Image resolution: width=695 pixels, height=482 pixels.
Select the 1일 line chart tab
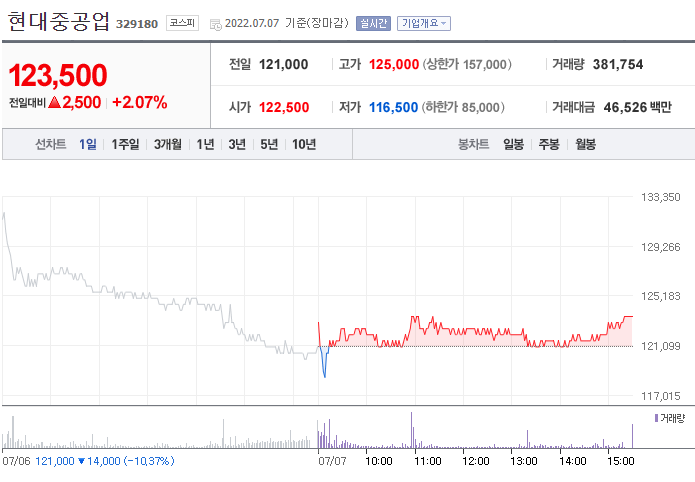coord(88,144)
